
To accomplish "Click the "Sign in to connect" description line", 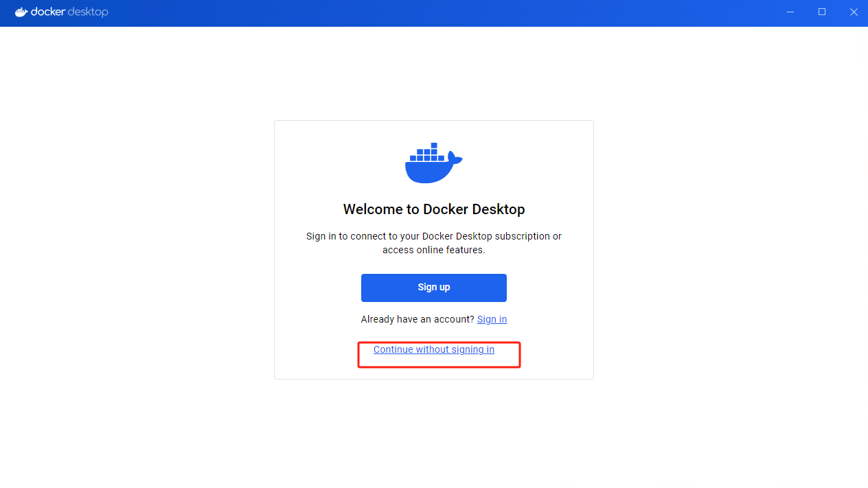I will (x=434, y=236).
